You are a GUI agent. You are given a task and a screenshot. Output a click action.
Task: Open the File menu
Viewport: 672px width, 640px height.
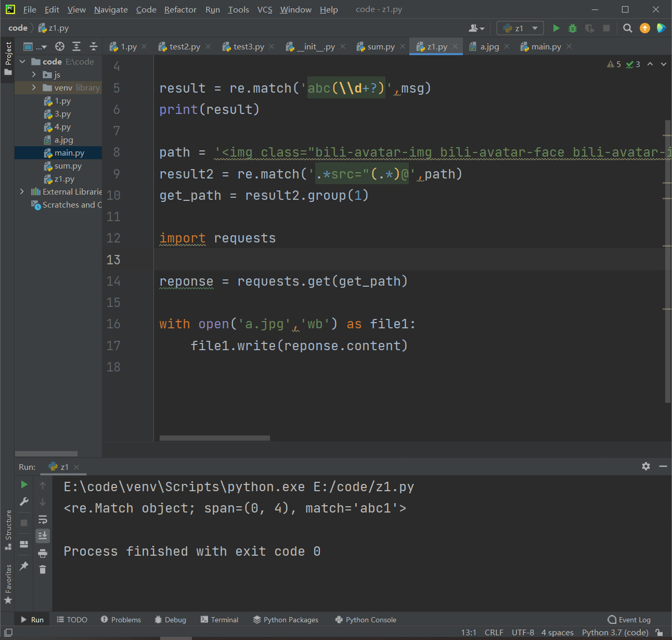[30, 9]
